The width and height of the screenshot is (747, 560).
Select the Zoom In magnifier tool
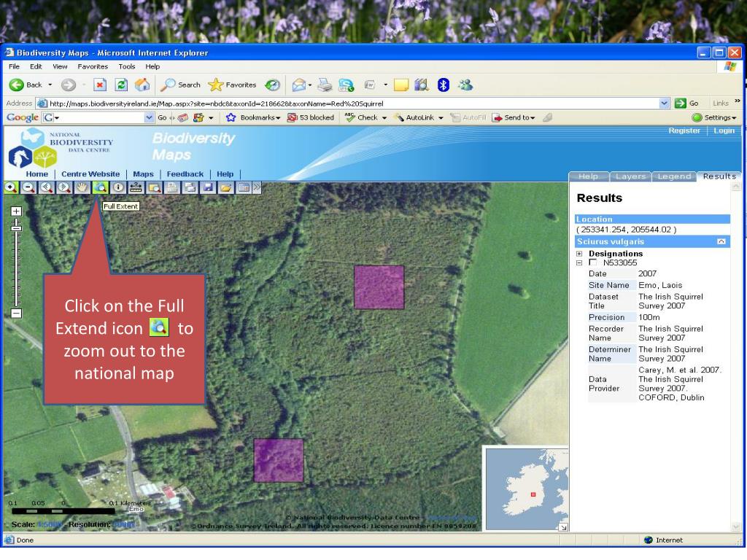(x=10, y=187)
